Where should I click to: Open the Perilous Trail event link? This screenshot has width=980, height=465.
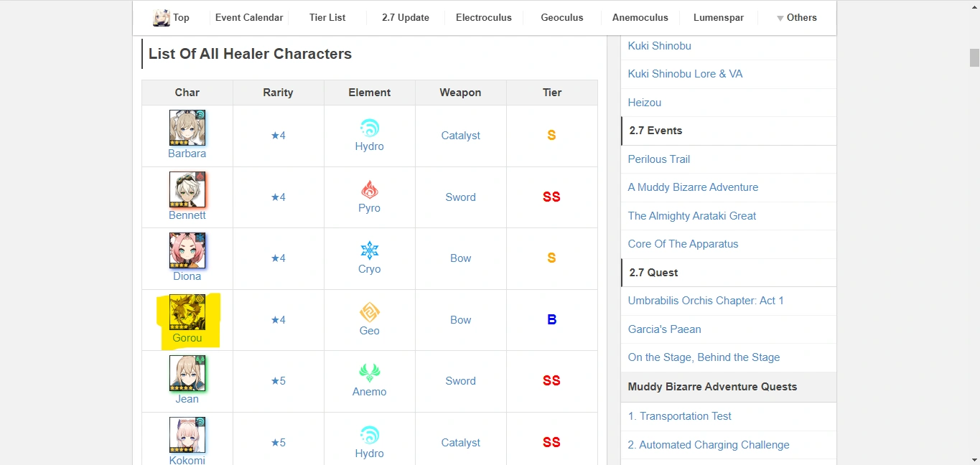pos(658,159)
